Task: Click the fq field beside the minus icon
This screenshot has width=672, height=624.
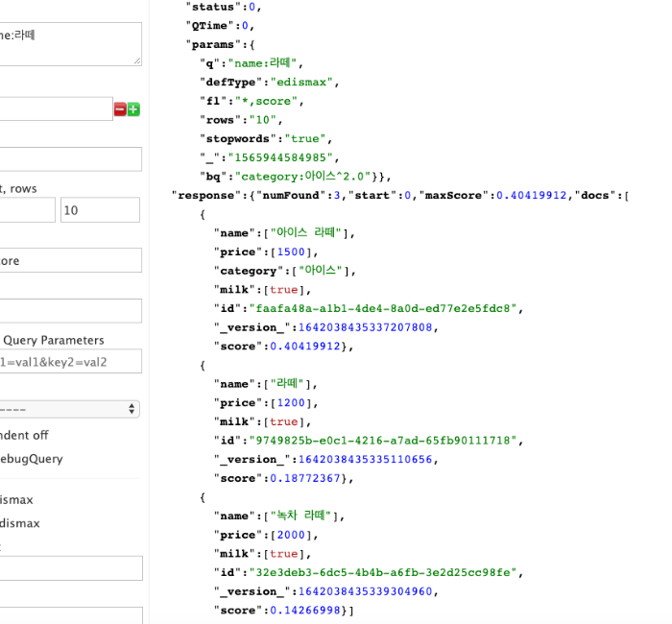Action: coord(56,108)
